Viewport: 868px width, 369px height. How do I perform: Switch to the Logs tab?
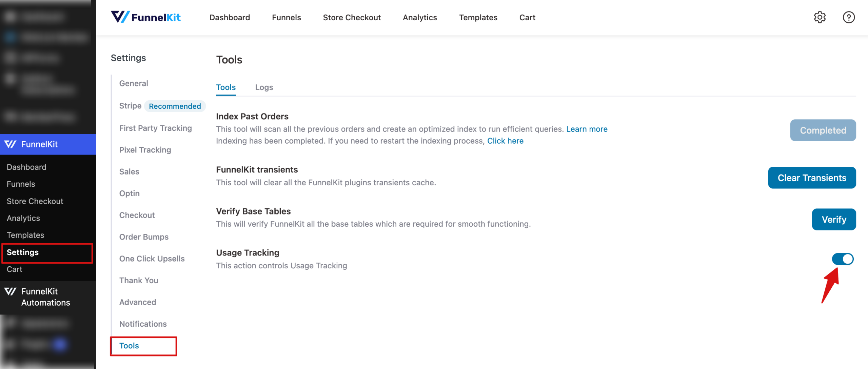coord(264,87)
